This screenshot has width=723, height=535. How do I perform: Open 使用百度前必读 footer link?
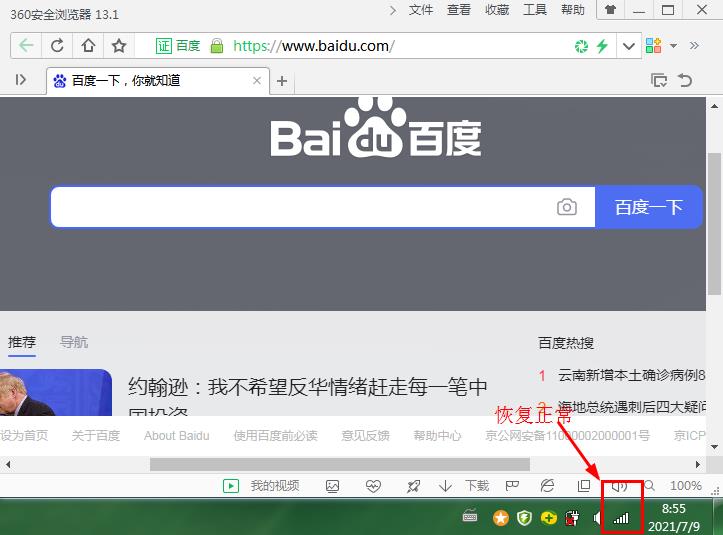tap(276, 435)
